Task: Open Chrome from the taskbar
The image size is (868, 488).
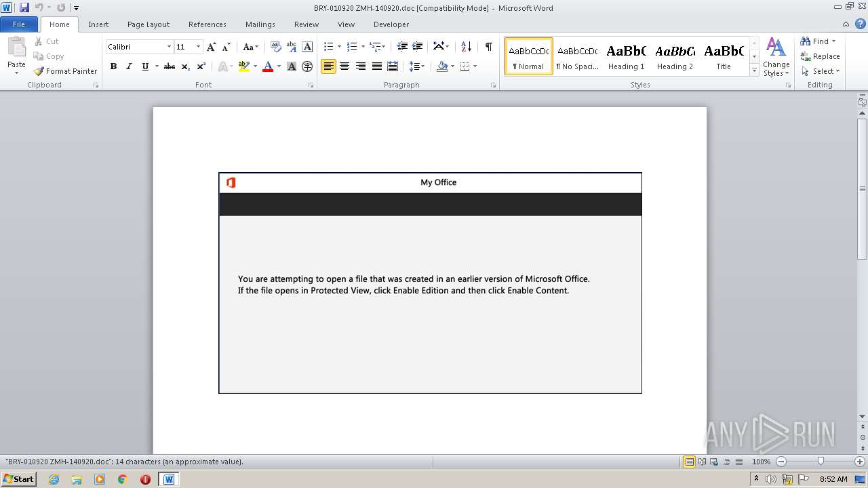Action: [x=122, y=479]
